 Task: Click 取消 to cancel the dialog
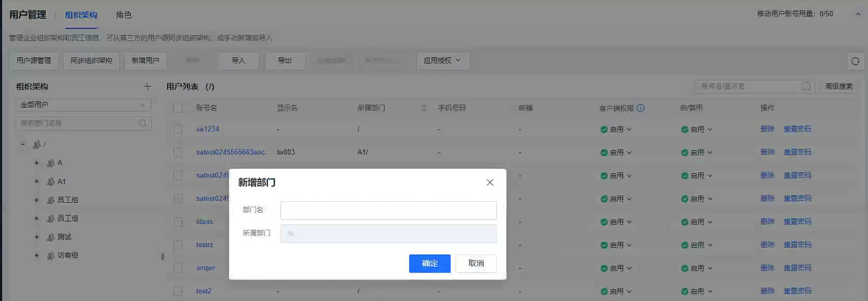pos(476,264)
